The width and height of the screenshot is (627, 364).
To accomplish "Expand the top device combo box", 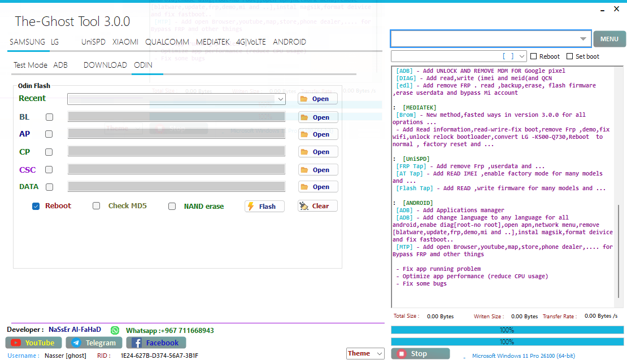I will point(583,39).
